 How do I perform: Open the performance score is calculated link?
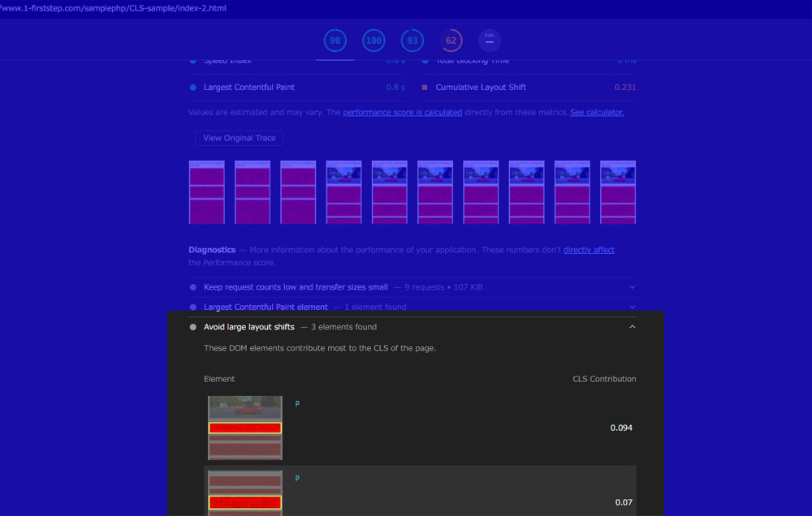point(403,112)
